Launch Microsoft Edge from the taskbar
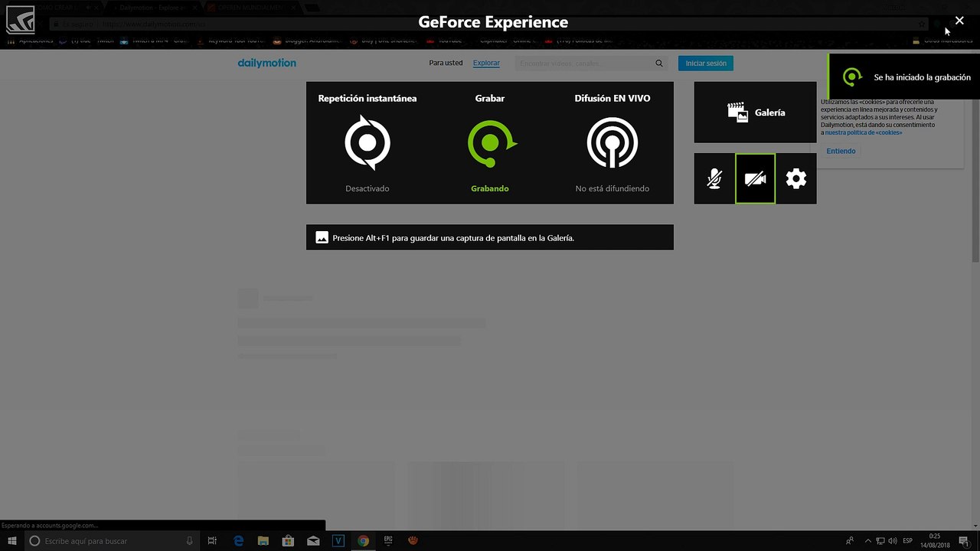 click(x=238, y=541)
